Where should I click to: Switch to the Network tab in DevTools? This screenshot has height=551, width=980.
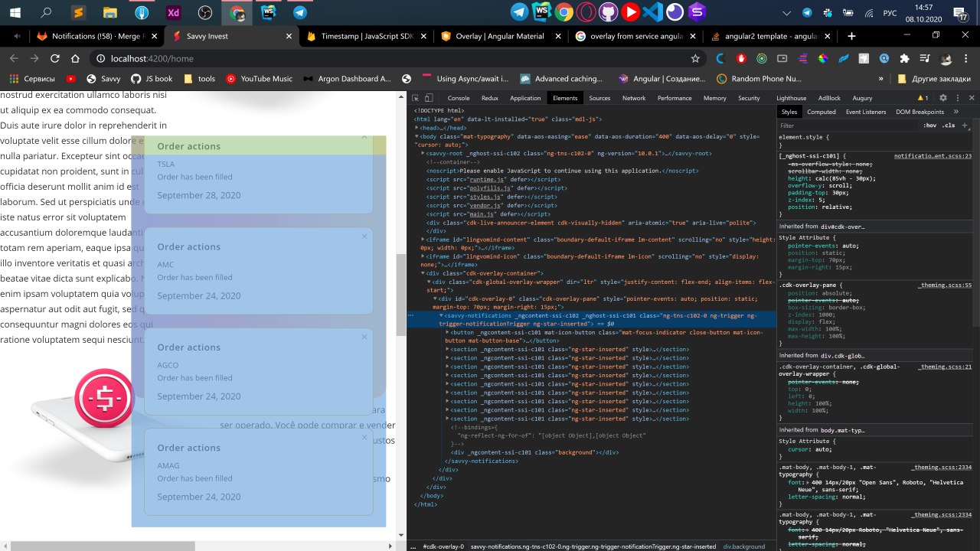tap(634, 98)
